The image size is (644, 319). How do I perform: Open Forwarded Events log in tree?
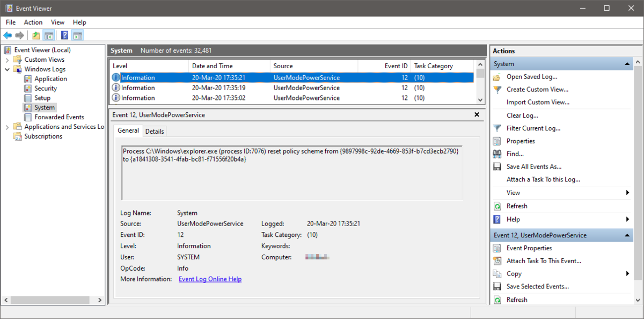click(x=59, y=117)
